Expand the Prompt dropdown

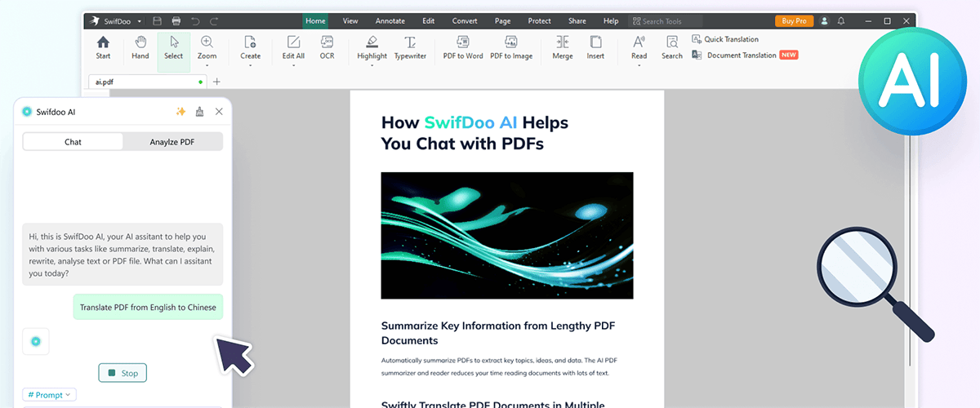coord(49,395)
